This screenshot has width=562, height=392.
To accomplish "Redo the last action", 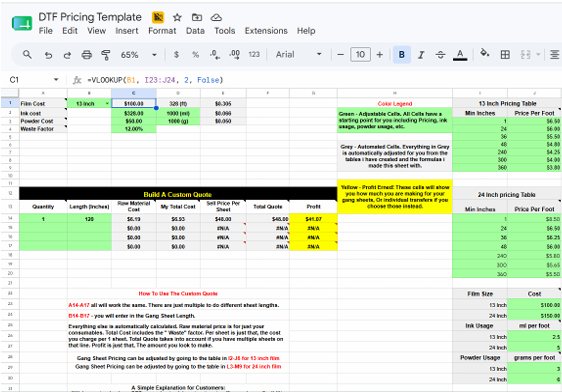I will tap(67, 55).
